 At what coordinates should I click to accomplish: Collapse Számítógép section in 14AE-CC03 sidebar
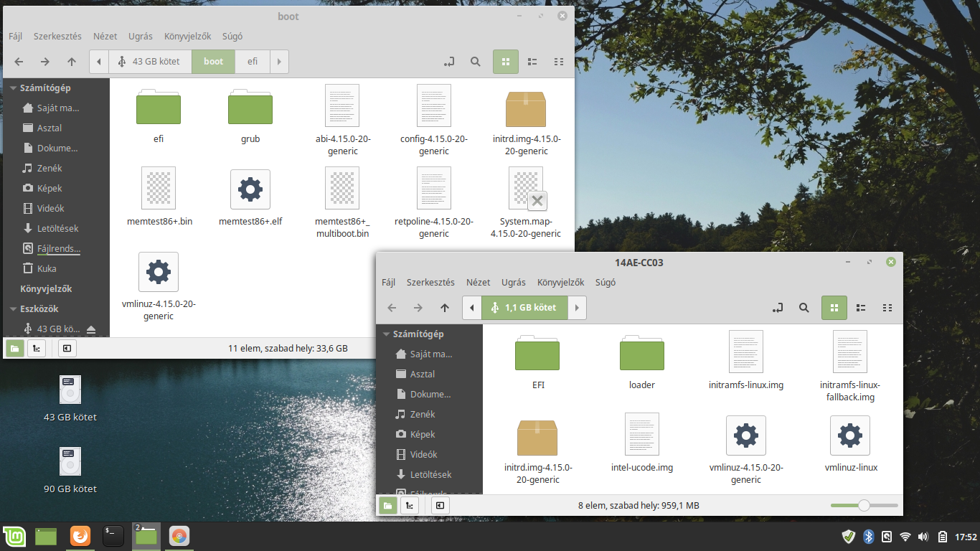[x=386, y=334]
